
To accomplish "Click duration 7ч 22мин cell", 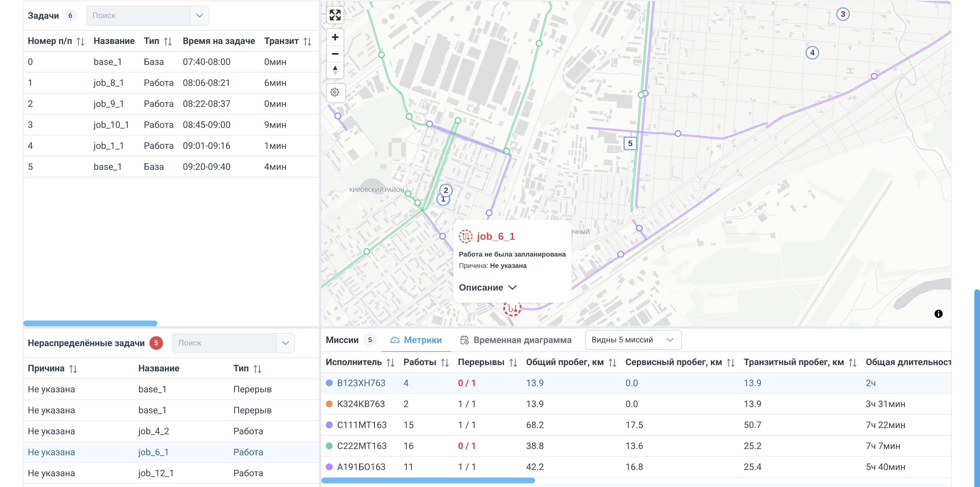I will (x=885, y=425).
